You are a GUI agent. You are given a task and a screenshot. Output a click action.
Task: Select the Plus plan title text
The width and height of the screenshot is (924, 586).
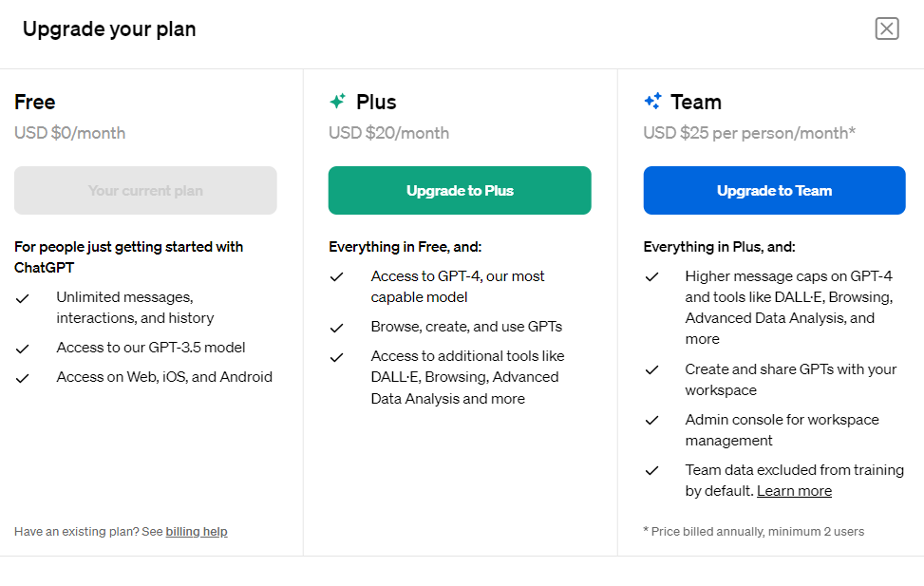tap(376, 102)
